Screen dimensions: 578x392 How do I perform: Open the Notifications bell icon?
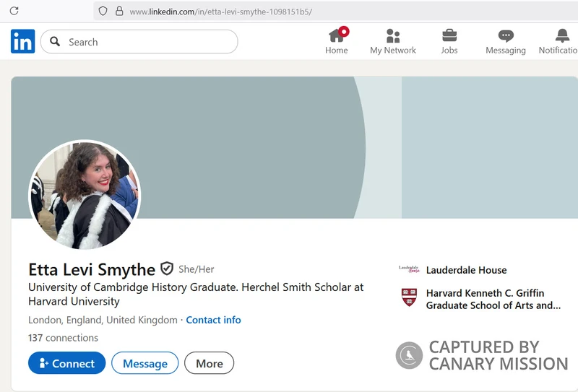(562, 35)
